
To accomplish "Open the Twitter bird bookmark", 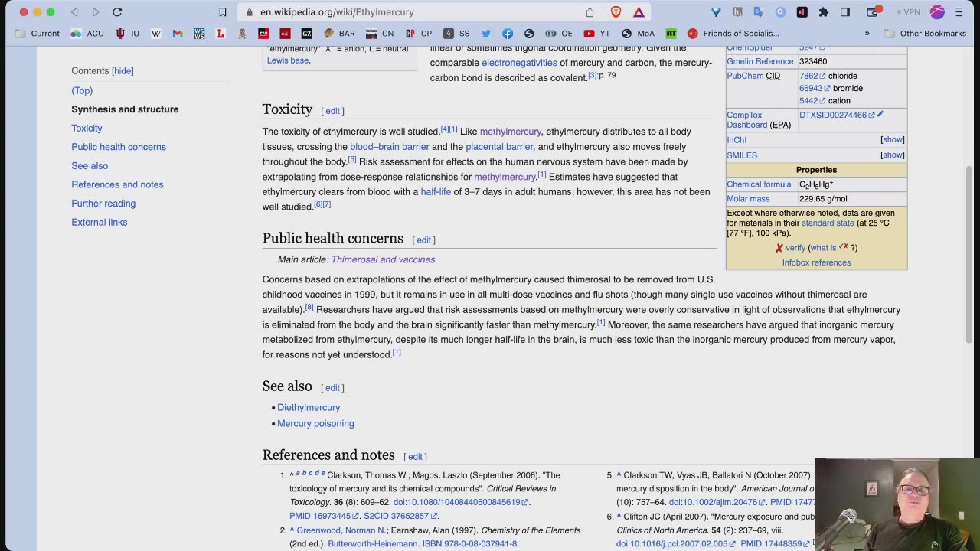I will point(486,34).
